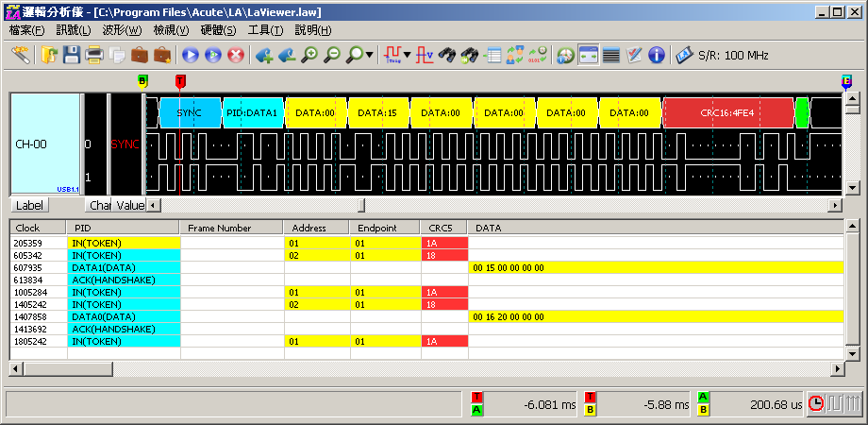Click the yellow DATA:15 decode block
868x425 pixels.
tap(377, 113)
